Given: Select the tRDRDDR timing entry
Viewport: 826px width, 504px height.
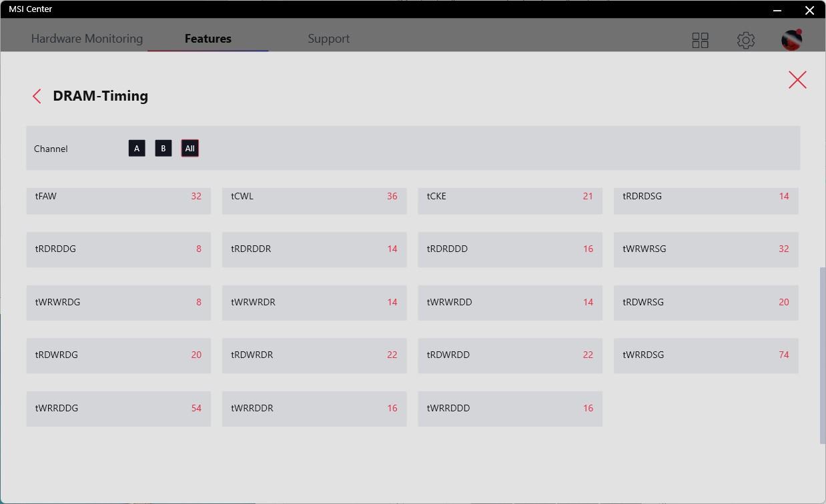Looking at the screenshot, I should pyautogui.click(x=314, y=249).
